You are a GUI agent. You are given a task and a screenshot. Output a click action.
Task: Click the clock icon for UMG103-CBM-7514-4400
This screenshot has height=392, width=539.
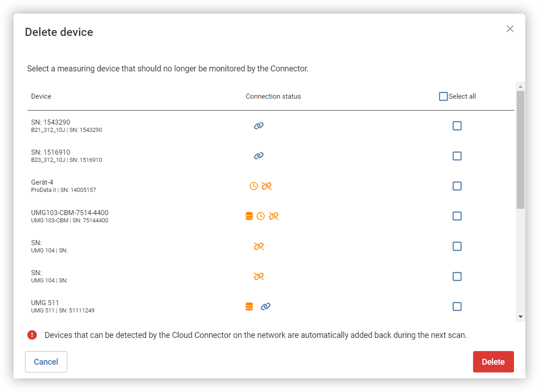(261, 216)
